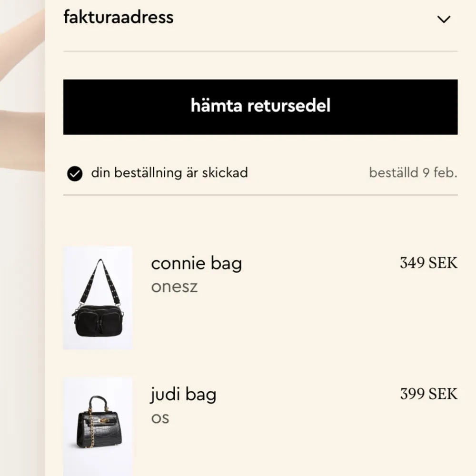Download the return slip via hämta retursedel
This screenshot has height=476, width=476.
coord(261,106)
